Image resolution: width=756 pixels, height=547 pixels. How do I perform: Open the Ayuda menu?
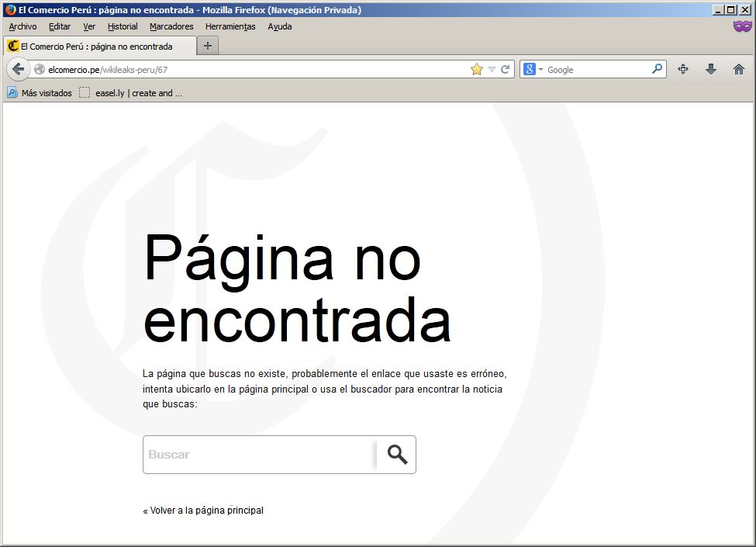(x=280, y=26)
